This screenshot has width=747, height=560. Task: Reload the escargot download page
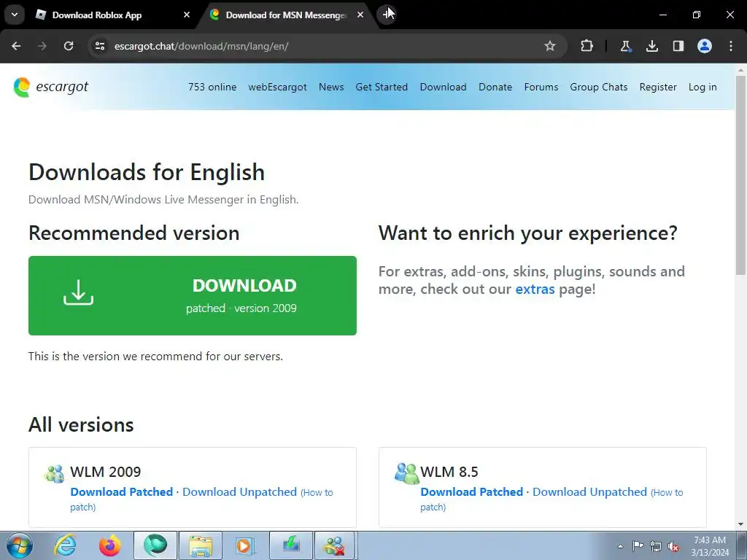[69, 46]
